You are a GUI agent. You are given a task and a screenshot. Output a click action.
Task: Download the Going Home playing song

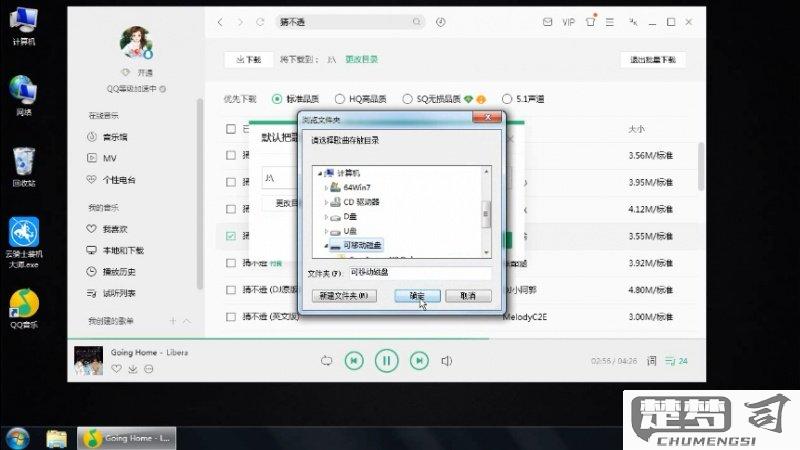pos(133,368)
